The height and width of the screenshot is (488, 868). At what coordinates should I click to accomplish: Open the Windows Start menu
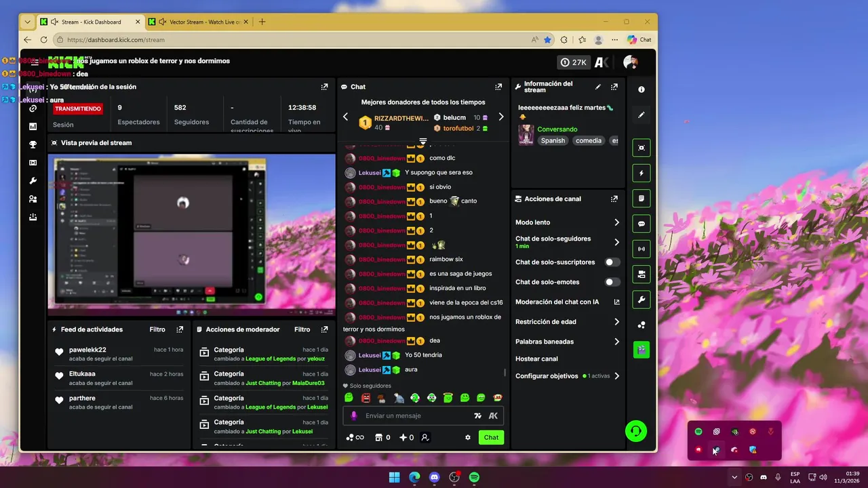tap(395, 477)
